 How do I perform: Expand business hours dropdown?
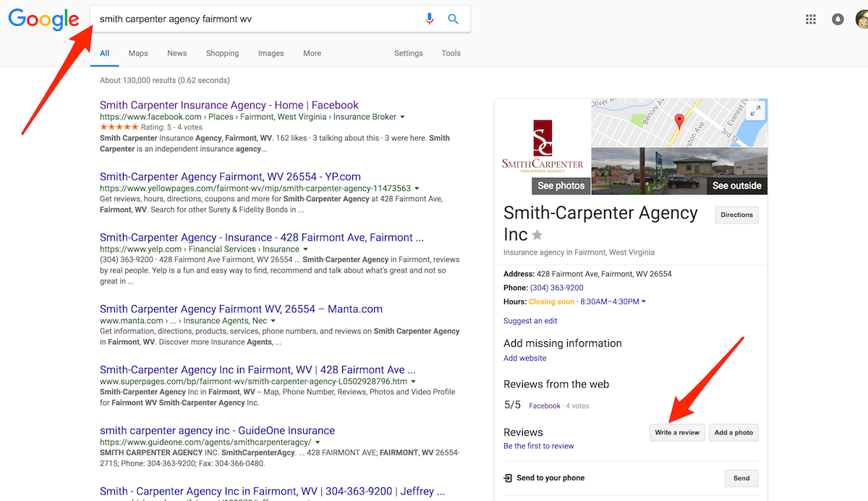pos(644,302)
